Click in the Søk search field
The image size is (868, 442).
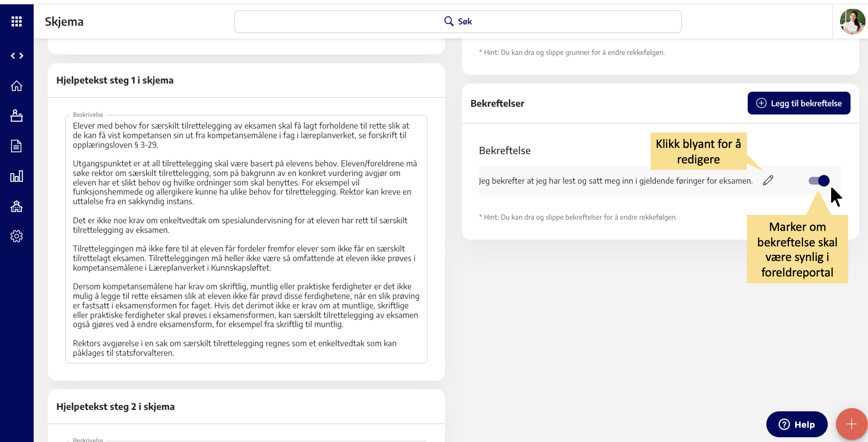click(x=458, y=21)
